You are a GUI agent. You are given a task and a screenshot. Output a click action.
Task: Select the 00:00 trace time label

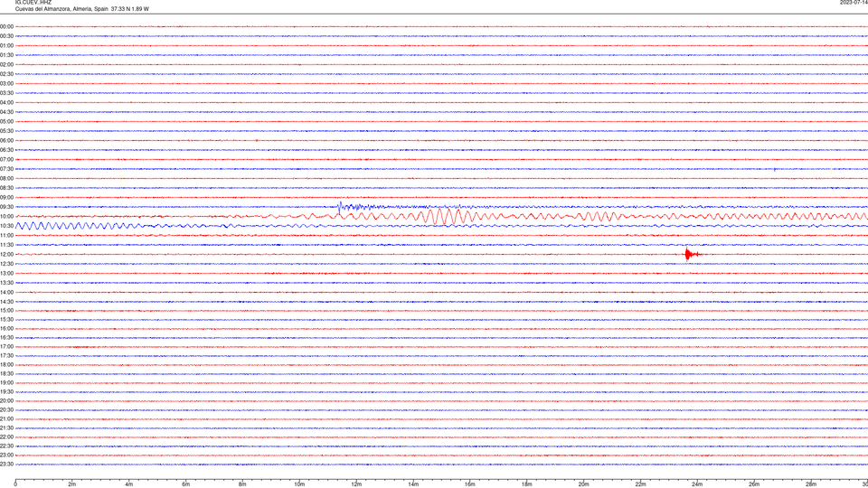pos(6,26)
